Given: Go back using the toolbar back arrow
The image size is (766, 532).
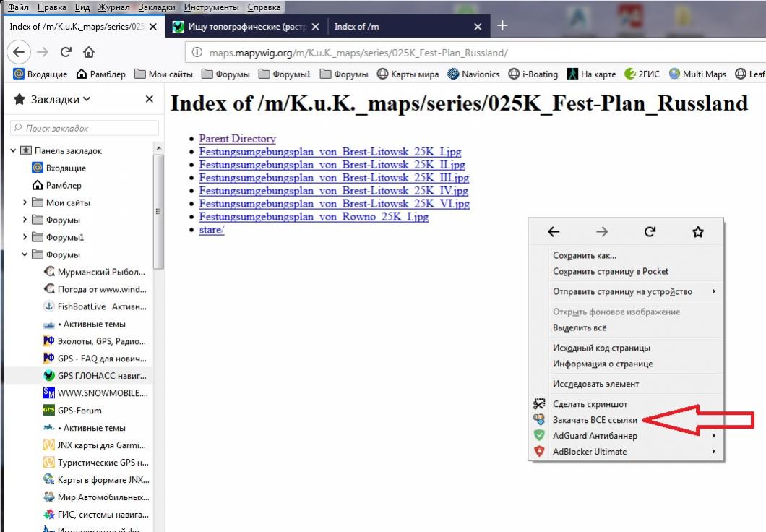Looking at the screenshot, I should pos(20,52).
